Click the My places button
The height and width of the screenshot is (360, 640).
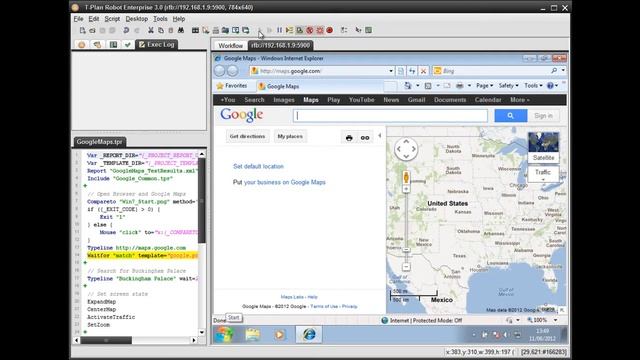pyautogui.click(x=290, y=136)
